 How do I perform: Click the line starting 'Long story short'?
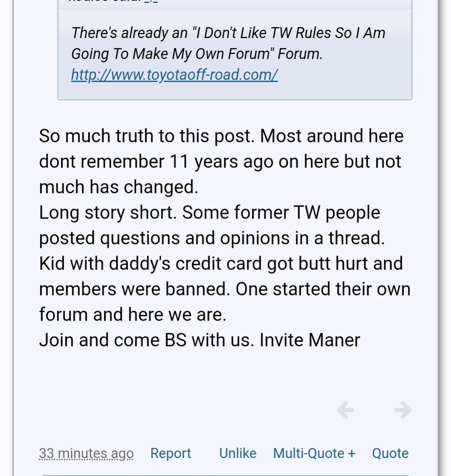(210, 212)
